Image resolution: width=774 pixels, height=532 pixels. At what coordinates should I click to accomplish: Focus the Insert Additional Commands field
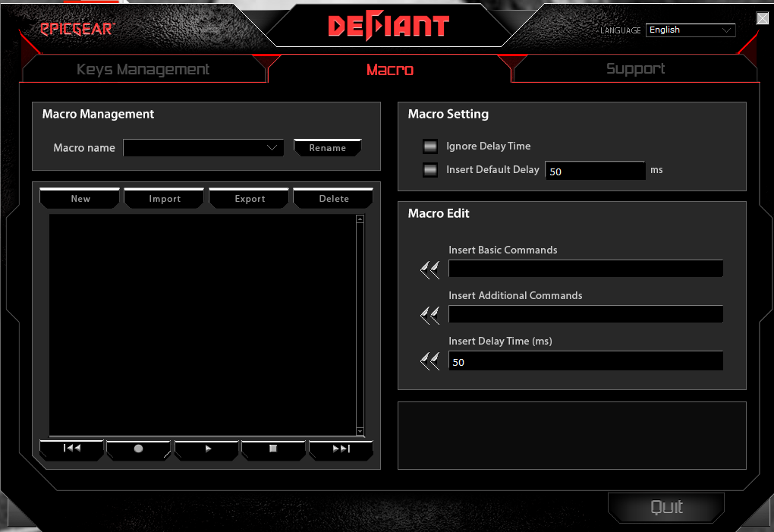click(586, 314)
